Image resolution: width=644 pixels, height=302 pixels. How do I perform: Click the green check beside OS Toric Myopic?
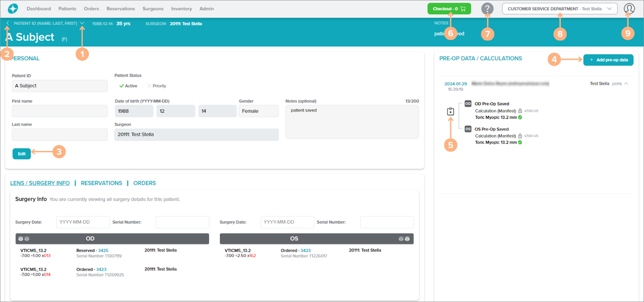520,142
